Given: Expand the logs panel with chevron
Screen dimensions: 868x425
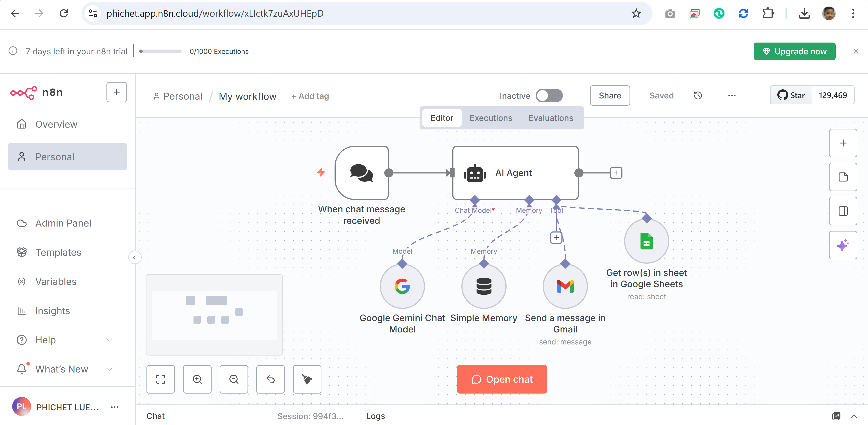Looking at the screenshot, I should pos(854,416).
